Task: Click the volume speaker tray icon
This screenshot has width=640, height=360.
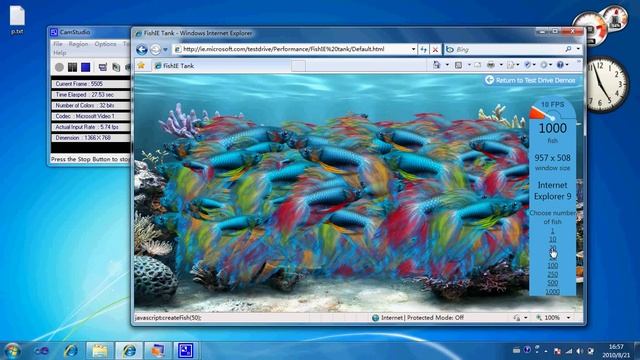Action: pos(579,351)
